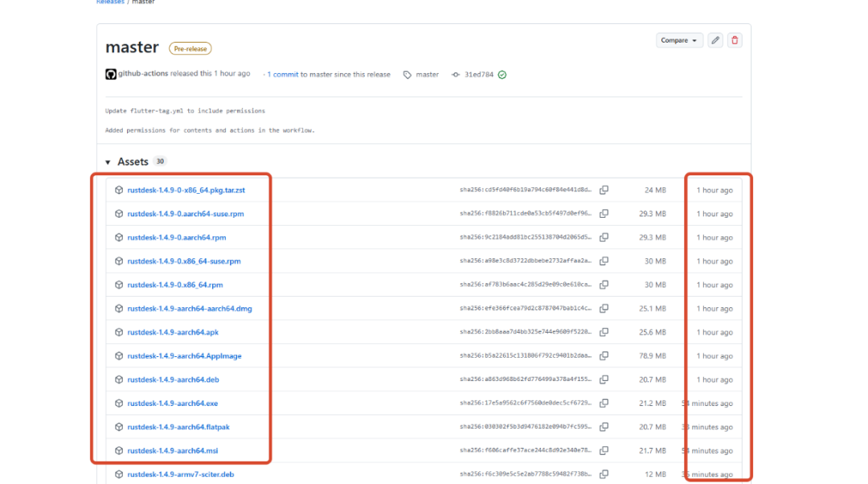Screen dimensions: 868x484
Task: Select the '12 MB' size value
Action: point(656,474)
